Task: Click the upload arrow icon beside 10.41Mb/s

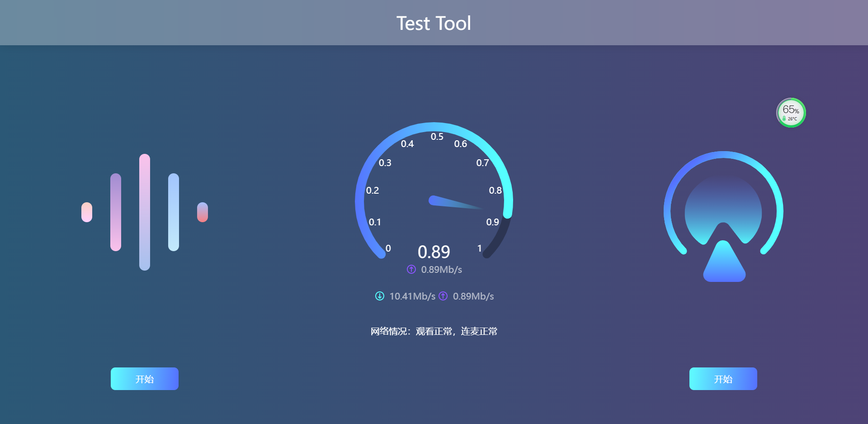Action: [x=443, y=296]
